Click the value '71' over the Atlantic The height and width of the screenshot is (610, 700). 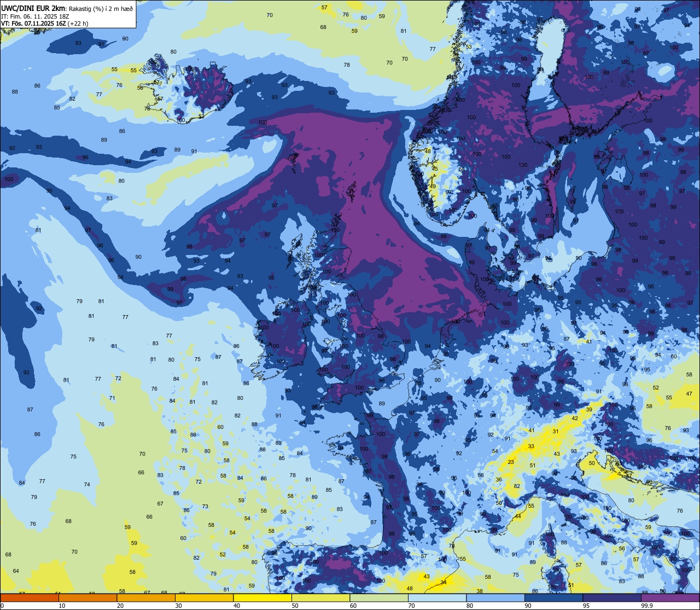pos(112,398)
